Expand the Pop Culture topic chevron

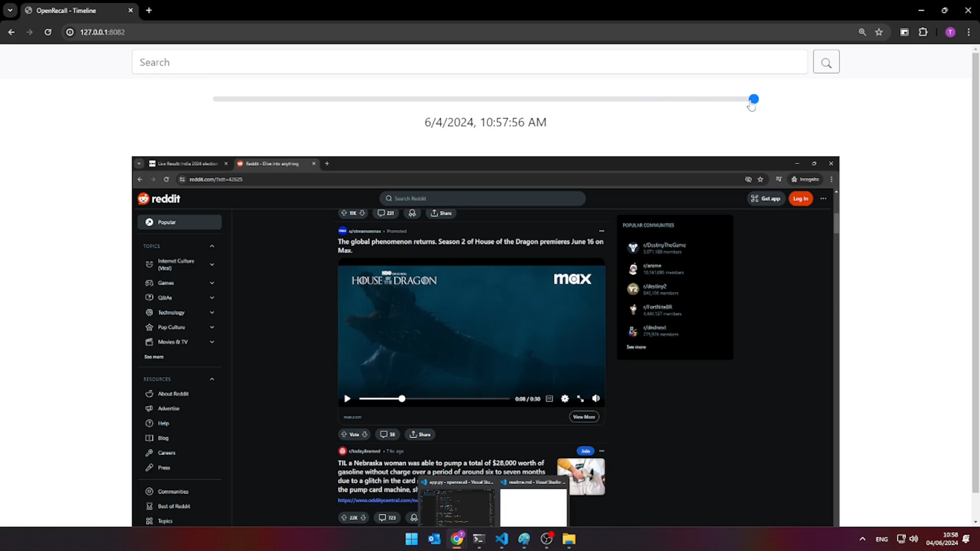(212, 327)
